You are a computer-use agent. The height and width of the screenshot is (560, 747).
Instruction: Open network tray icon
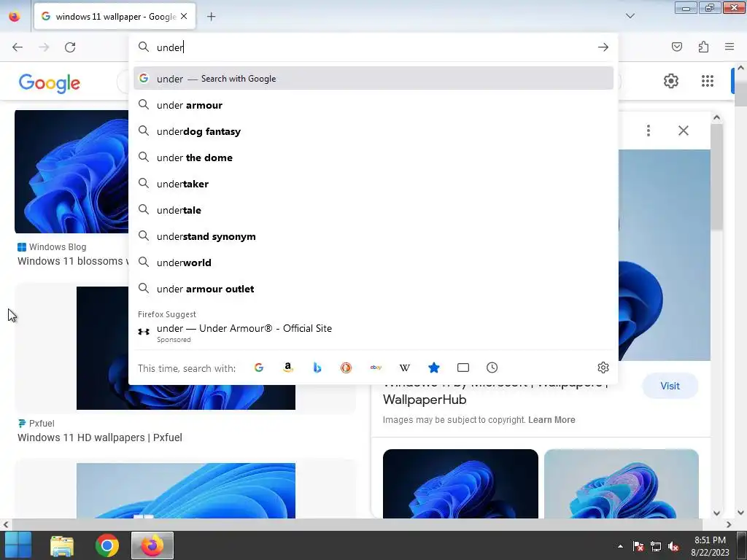656,547
